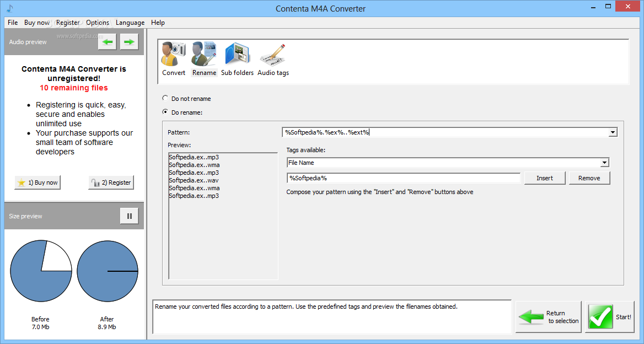
Task: Open the Options menu
Action: (x=98, y=23)
